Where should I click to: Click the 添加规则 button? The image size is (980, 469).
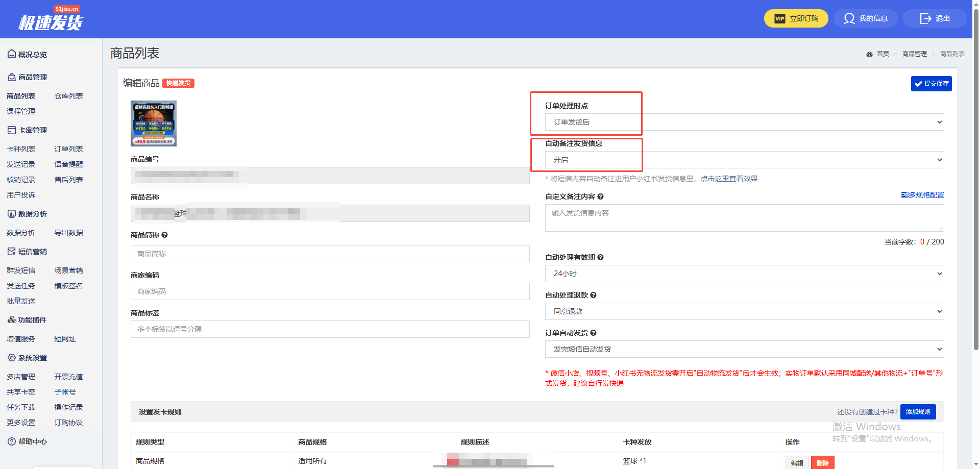click(918, 412)
